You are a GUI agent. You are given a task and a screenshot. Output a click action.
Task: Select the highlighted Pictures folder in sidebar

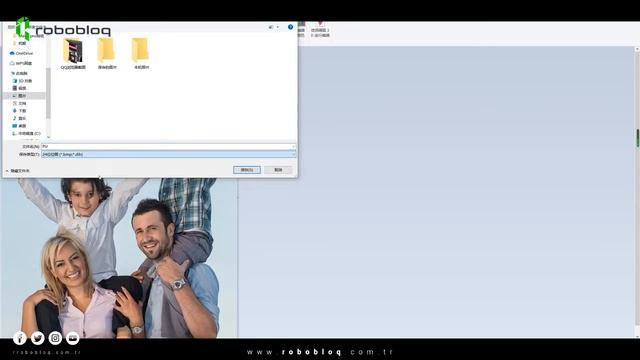coord(24,96)
